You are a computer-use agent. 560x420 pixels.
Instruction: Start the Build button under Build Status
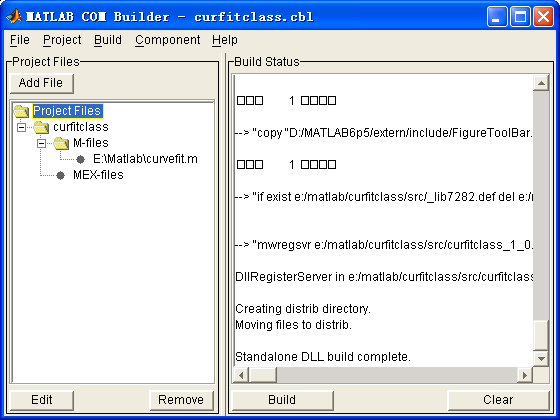click(282, 400)
